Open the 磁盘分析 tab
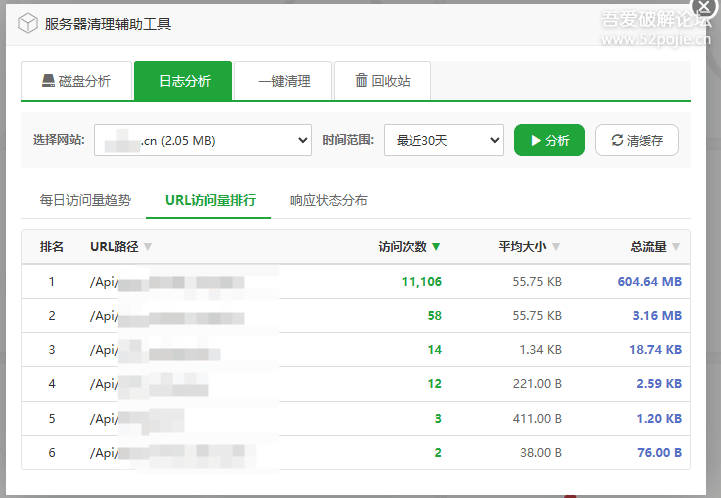The height and width of the screenshot is (498, 721). 76,81
